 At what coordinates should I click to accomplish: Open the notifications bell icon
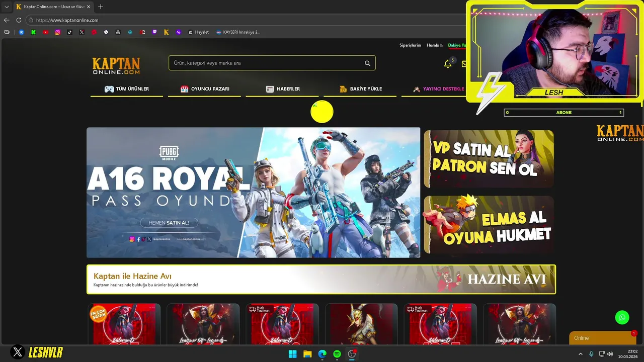[x=447, y=64]
